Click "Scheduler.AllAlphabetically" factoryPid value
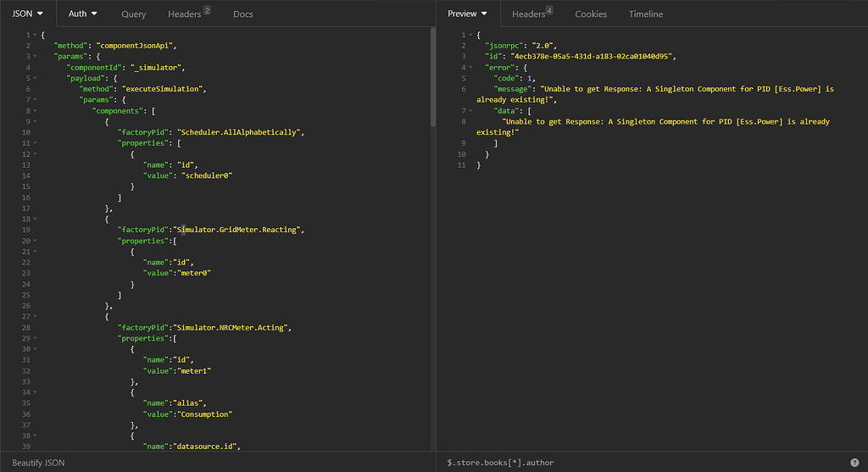Image resolution: width=868 pixels, height=472 pixels. point(240,132)
